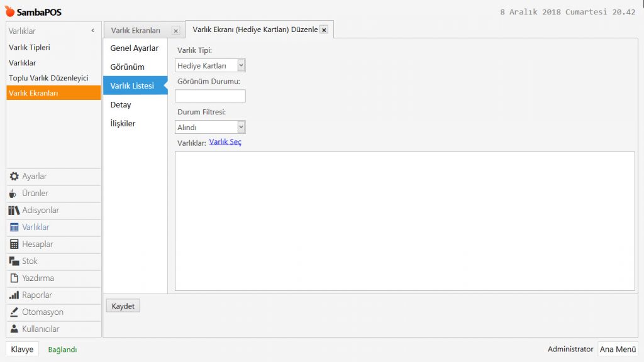Image resolution: width=644 pixels, height=362 pixels.
Task: Click the Görünüm Durumu text field
Action: click(210, 96)
